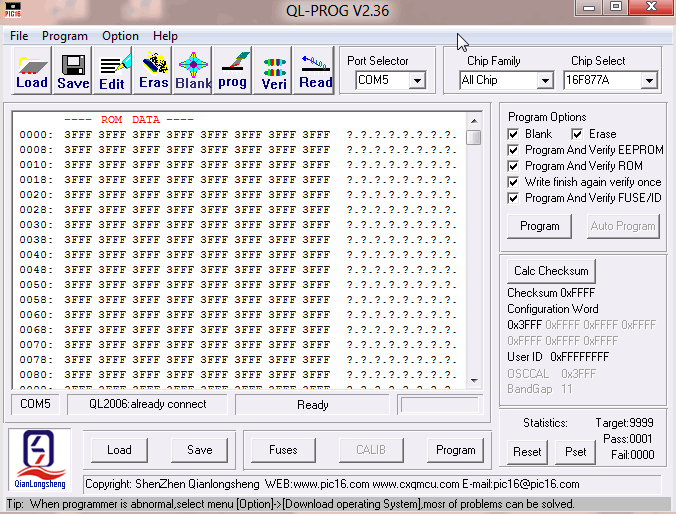The height and width of the screenshot is (514, 676).
Task: Toggle the Erase checkbox
Action: (x=577, y=134)
